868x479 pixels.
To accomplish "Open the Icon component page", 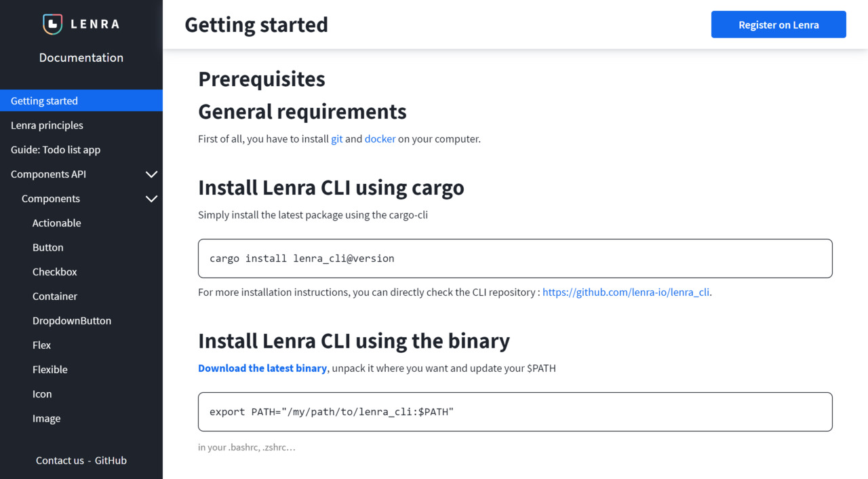I will (x=42, y=394).
